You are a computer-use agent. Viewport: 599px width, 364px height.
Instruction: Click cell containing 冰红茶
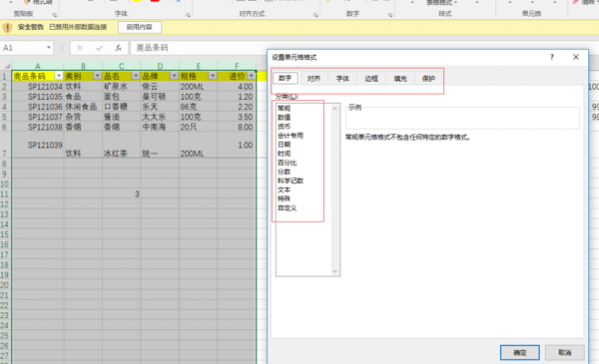click(121, 145)
